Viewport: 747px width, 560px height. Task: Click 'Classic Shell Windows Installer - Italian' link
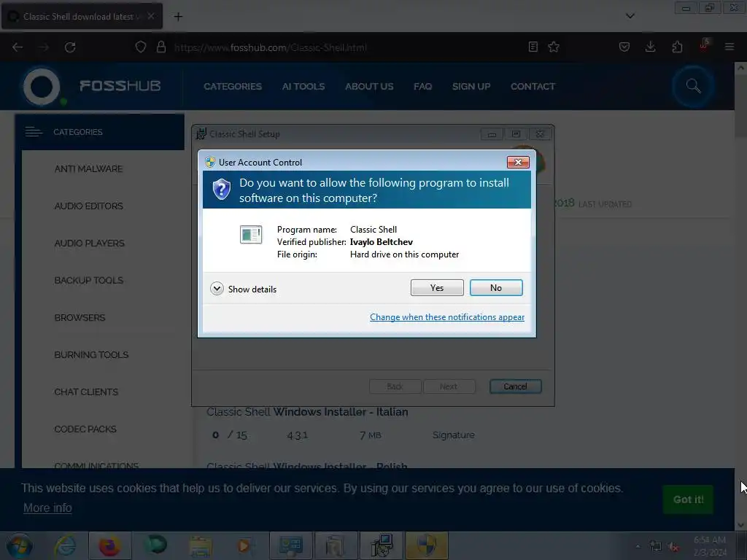(307, 412)
